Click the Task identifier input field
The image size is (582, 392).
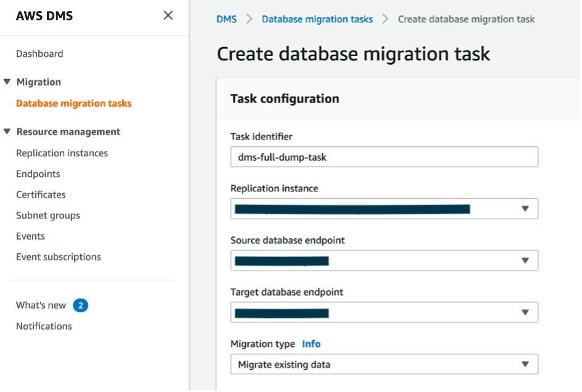[384, 157]
